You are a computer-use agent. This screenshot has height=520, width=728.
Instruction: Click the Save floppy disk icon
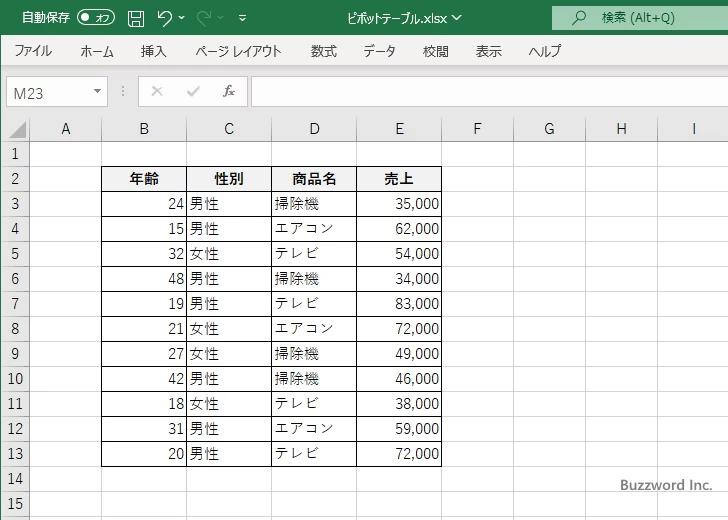136,18
